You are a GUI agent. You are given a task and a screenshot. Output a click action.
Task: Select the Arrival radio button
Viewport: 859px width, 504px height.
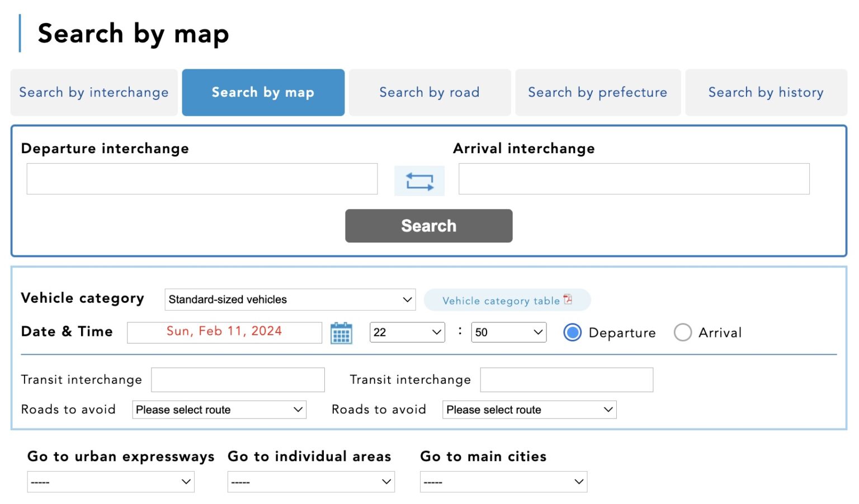pos(683,332)
